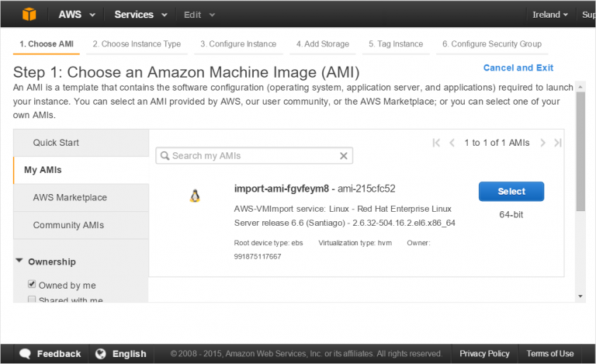Click the Virtualization type: hvm text
596x364 pixels.
[x=355, y=243]
